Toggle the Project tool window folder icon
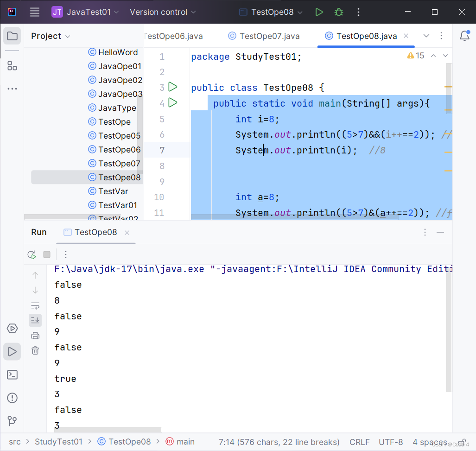The width and height of the screenshot is (476, 451). point(12,36)
